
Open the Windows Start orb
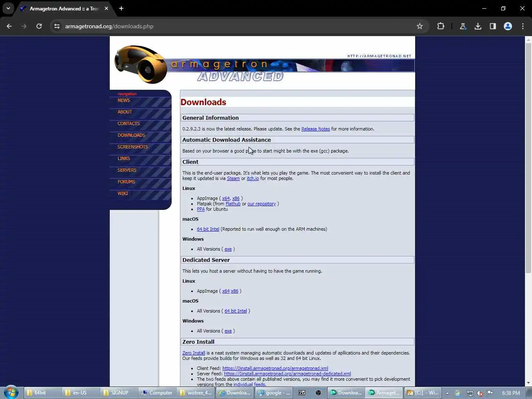tap(11, 392)
